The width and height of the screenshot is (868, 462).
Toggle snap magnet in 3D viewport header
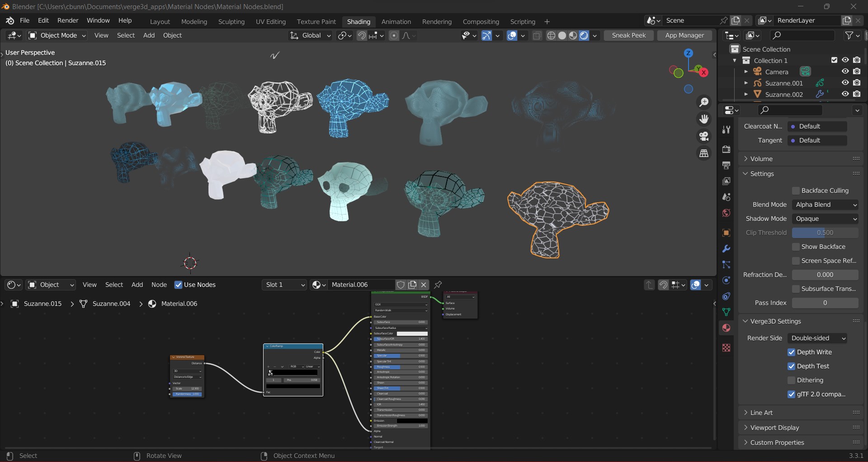coord(362,35)
